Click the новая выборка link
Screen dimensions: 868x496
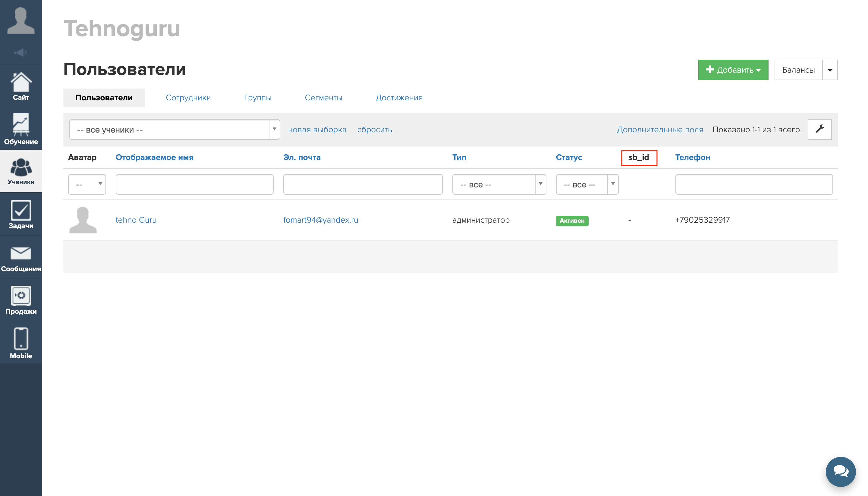pos(317,130)
